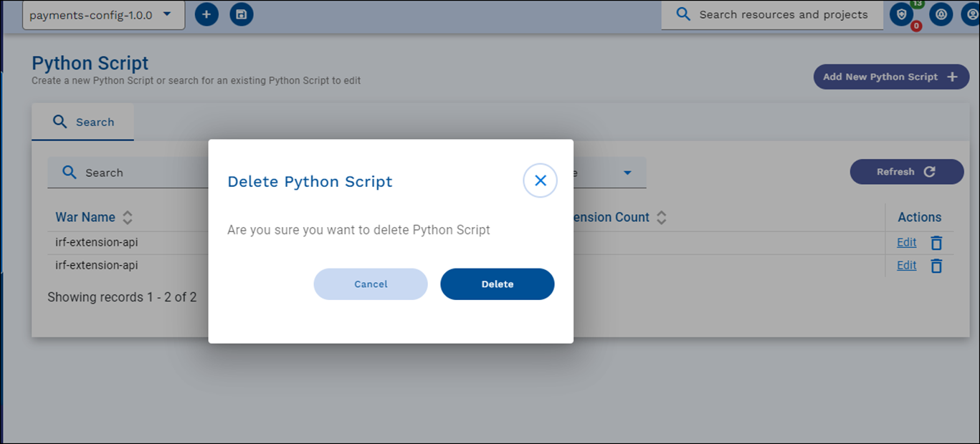Screen dimensions: 980x444
Task: Click the Refresh button
Action: click(906, 172)
